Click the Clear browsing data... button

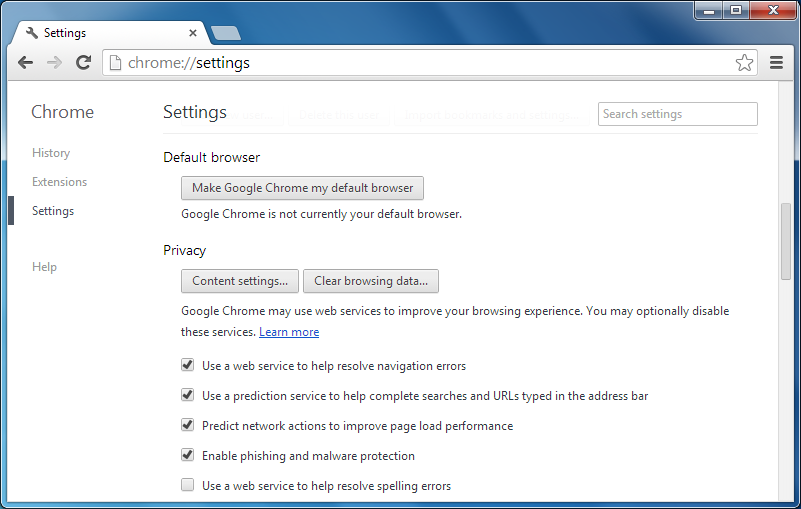pyautogui.click(x=371, y=281)
